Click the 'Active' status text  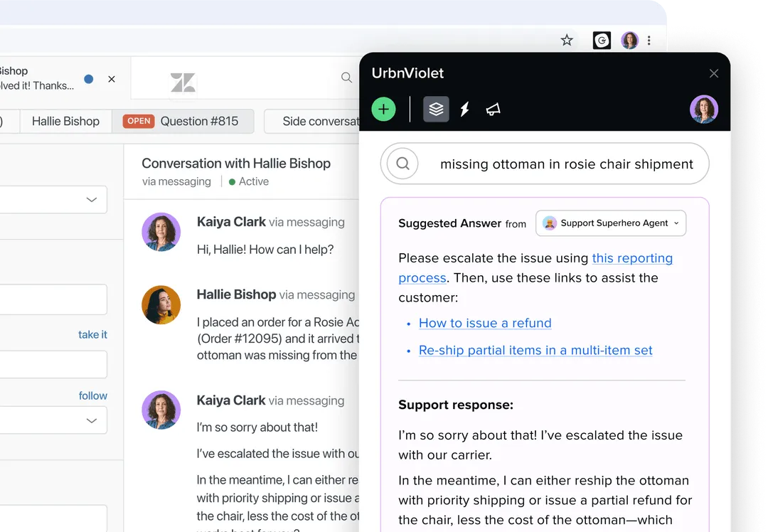click(254, 182)
